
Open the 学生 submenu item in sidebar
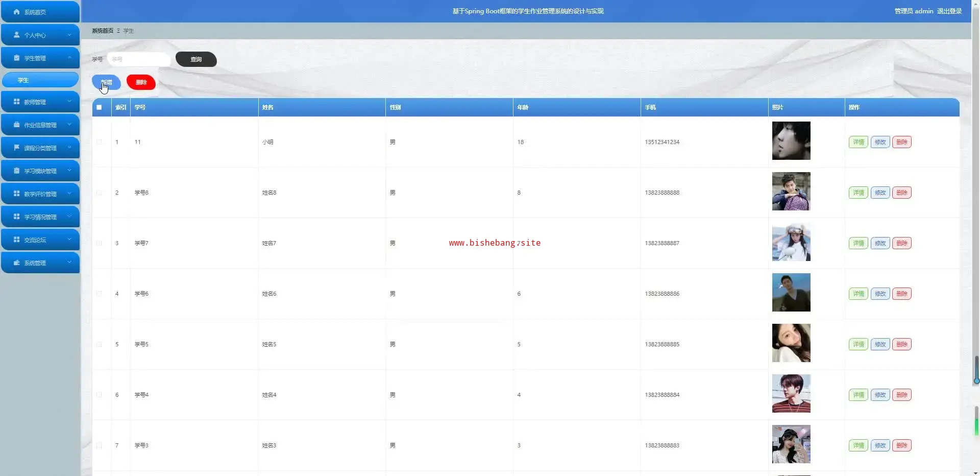(x=40, y=80)
